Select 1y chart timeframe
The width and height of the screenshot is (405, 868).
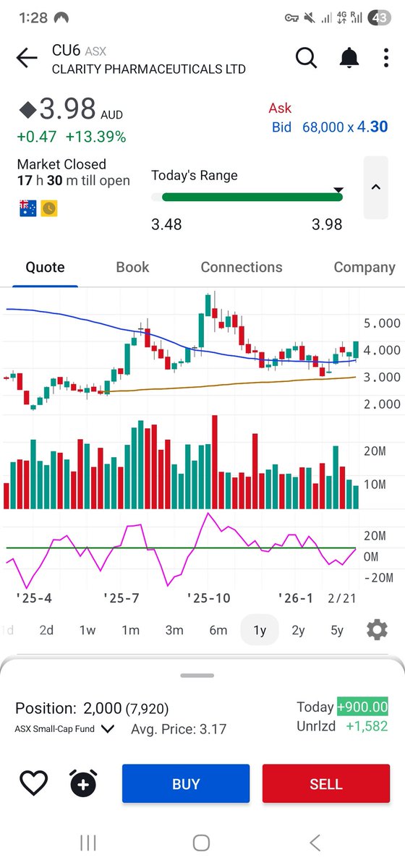coord(260,630)
